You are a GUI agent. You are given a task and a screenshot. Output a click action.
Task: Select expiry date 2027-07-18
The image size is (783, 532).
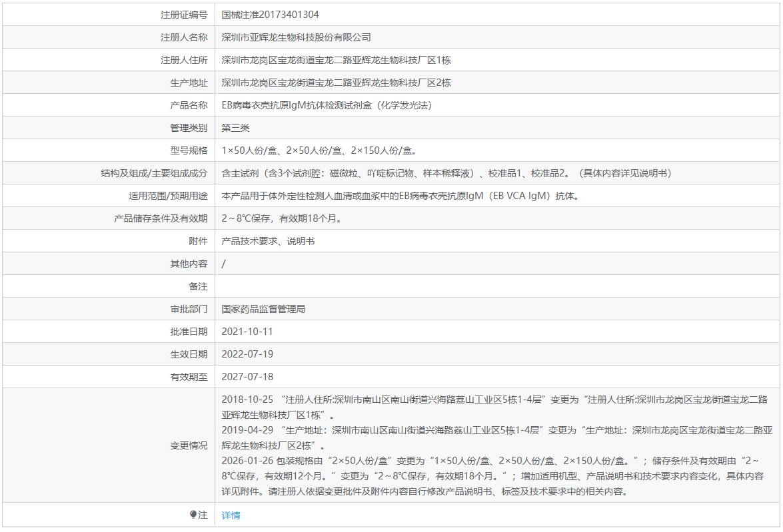tap(247, 377)
